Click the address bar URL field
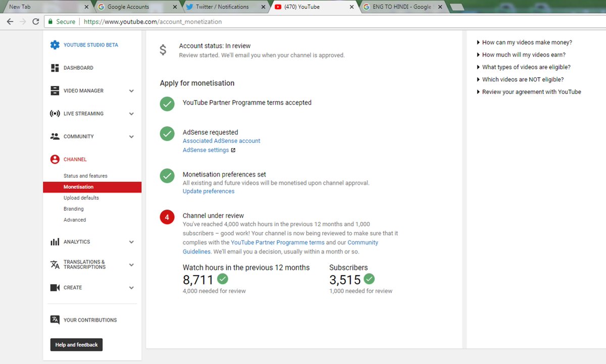This screenshot has width=606, height=364. pyautogui.click(x=323, y=22)
